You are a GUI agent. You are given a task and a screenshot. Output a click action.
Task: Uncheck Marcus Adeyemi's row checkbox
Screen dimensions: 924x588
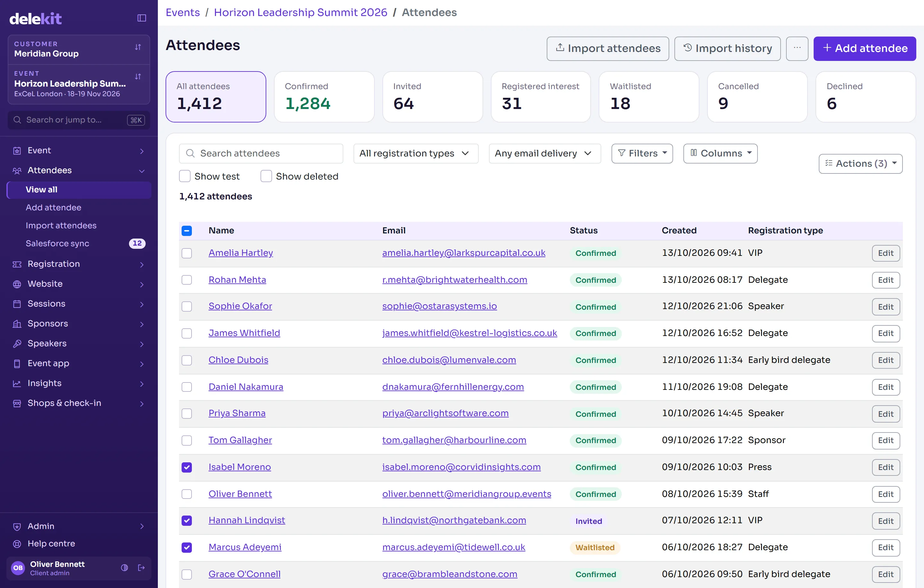pyautogui.click(x=187, y=547)
